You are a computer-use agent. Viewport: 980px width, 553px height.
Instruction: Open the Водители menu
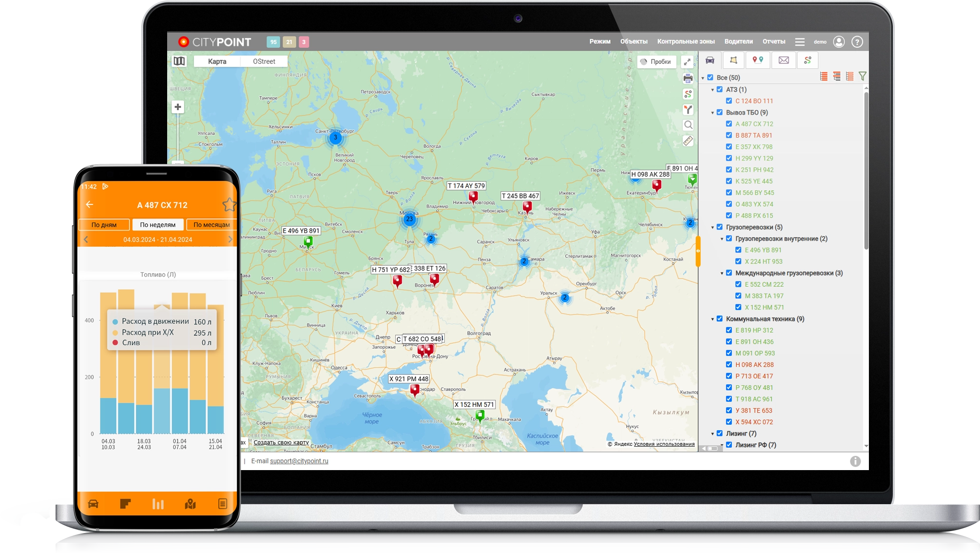pyautogui.click(x=739, y=41)
